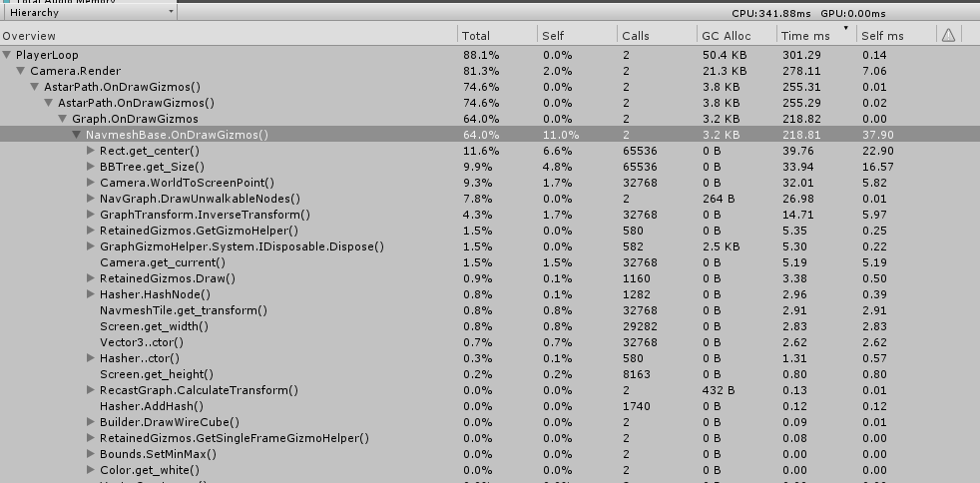Click the GPU:0.00ms readout
The image size is (980, 483).
click(853, 13)
